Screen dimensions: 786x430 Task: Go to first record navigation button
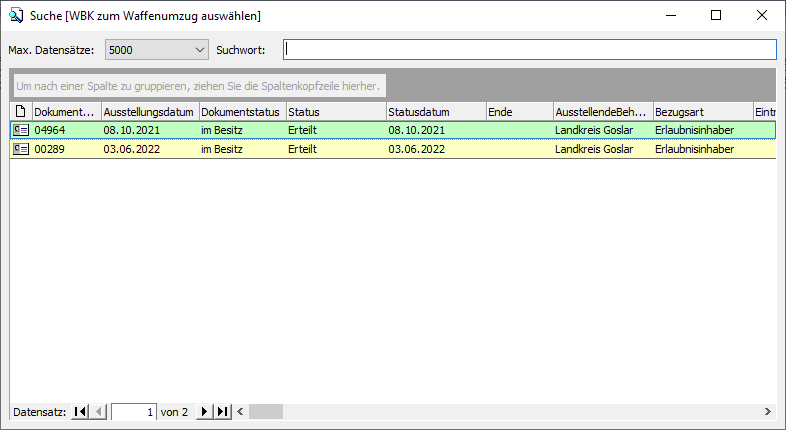(80, 411)
